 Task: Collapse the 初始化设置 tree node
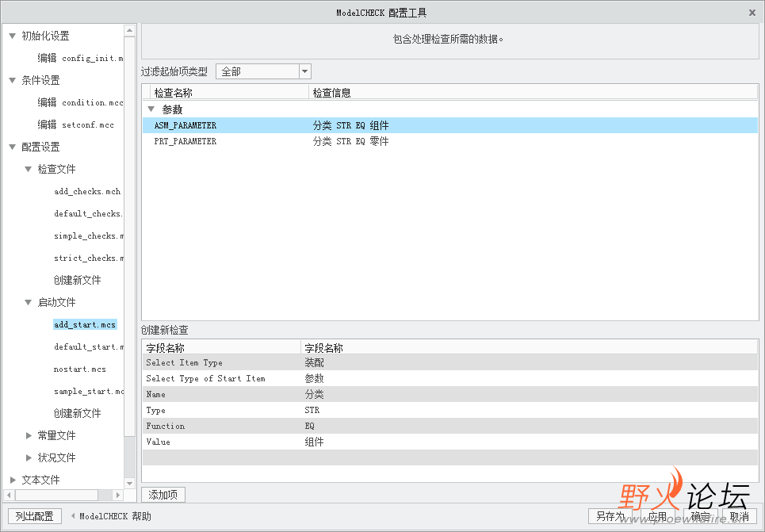13,36
